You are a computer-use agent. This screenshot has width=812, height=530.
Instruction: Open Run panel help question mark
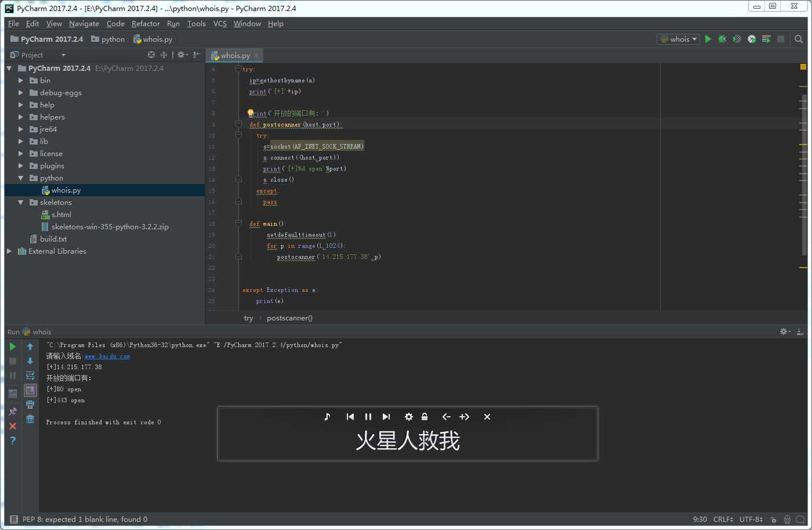coord(13,441)
